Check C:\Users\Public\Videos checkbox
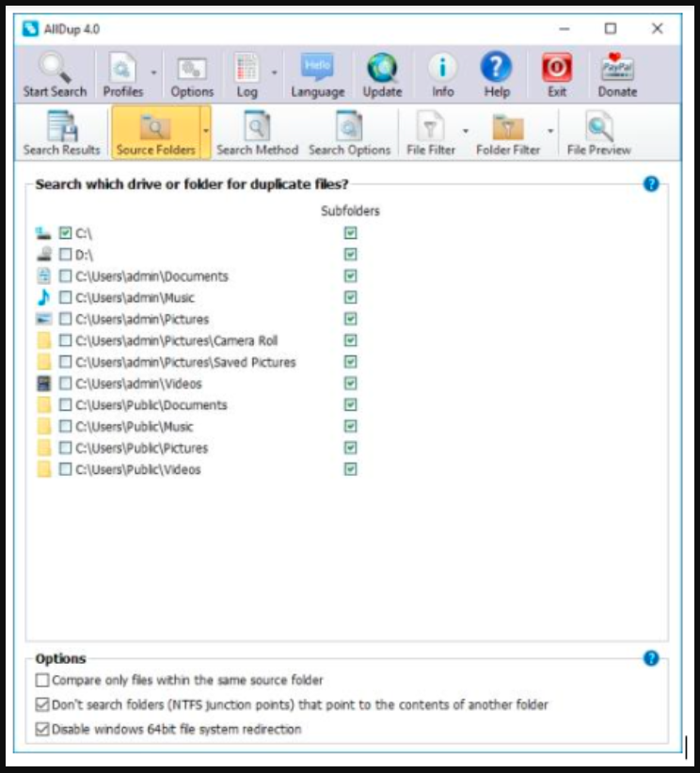 pyautogui.click(x=65, y=469)
